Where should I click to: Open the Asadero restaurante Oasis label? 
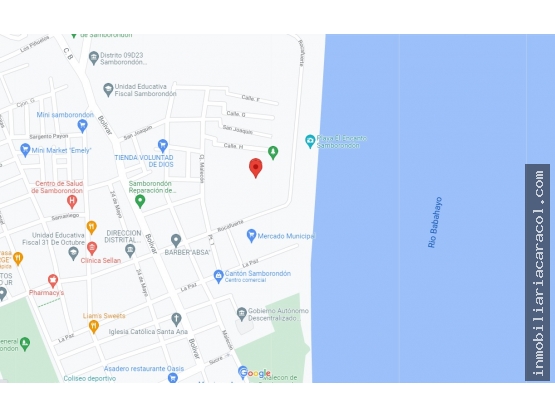(144, 369)
